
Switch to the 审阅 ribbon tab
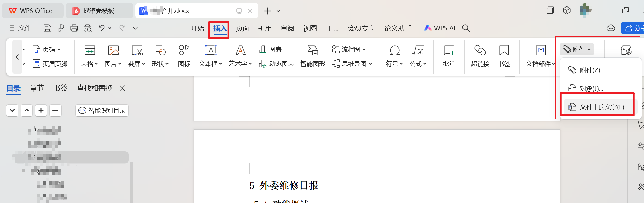click(x=287, y=28)
